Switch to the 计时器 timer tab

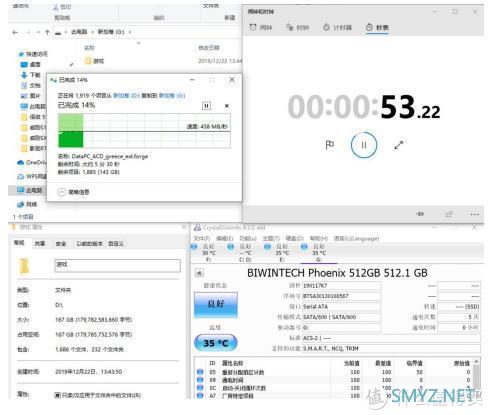coord(337,27)
